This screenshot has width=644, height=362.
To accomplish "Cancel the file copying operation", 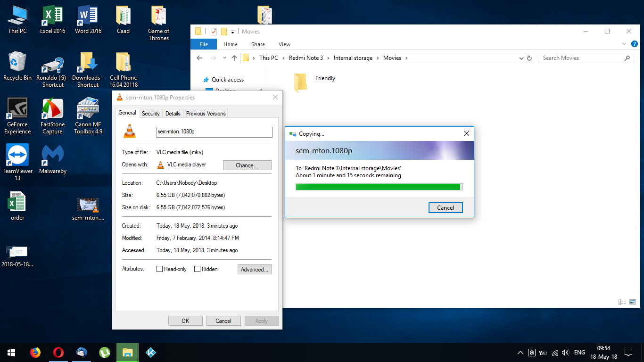I will tap(445, 207).
